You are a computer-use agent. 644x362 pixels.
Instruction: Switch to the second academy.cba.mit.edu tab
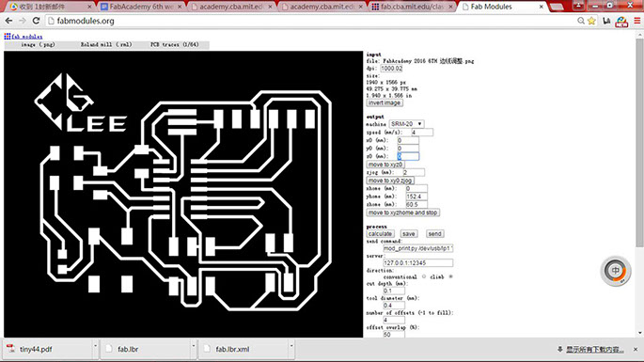(322, 7)
